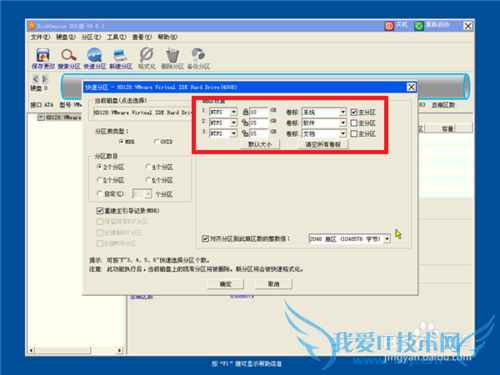
Task: Open the Tools (工具) menu
Action: [x=116, y=37]
